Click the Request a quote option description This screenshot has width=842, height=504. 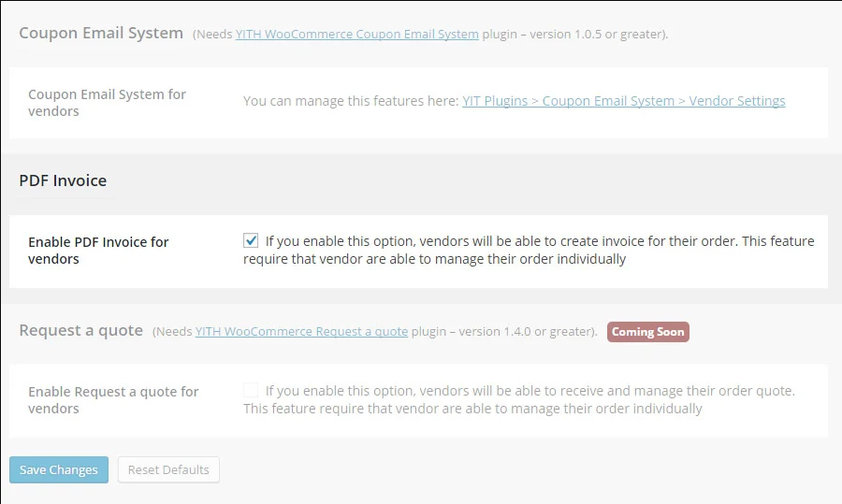[x=519, y=400]
